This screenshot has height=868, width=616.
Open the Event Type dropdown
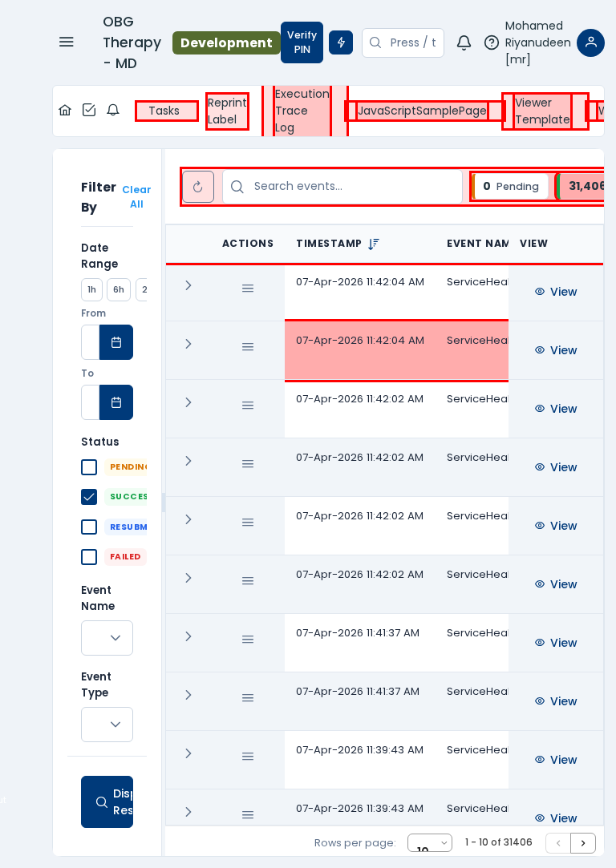pos(107,725)
